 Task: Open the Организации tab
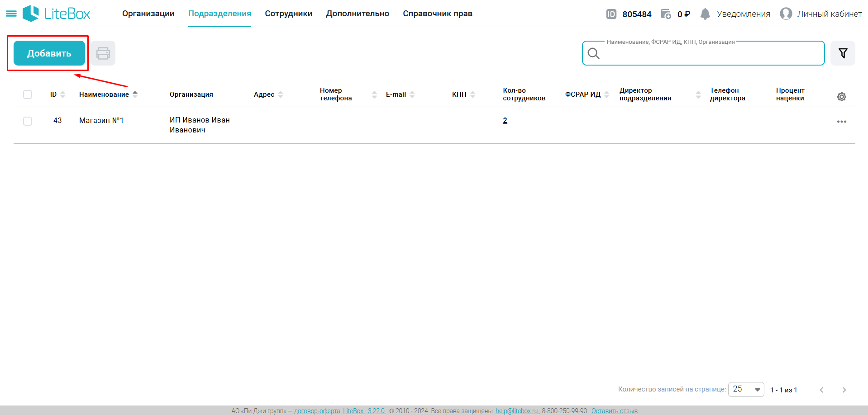tap(148, 14)
